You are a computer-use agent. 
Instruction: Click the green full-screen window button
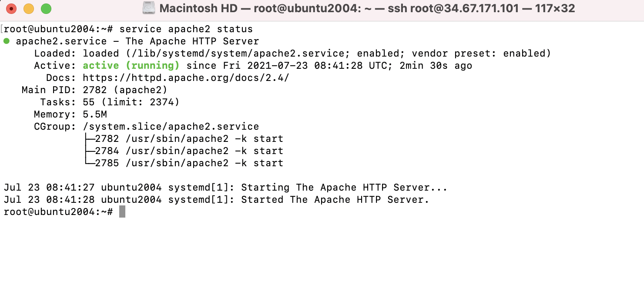pos(46,8)
